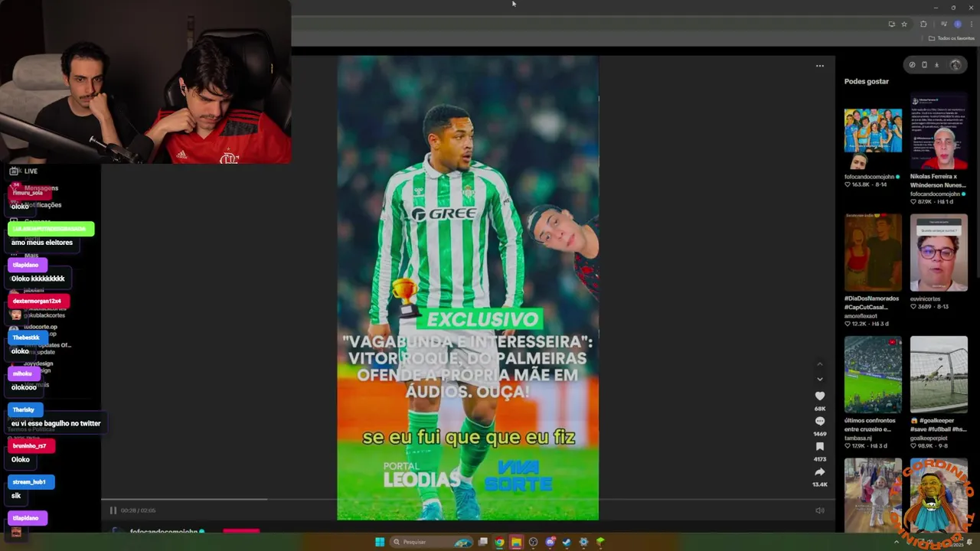Open the gear app in the taskbar
This screenshot has width=980, height=551.
coord(583,542)
